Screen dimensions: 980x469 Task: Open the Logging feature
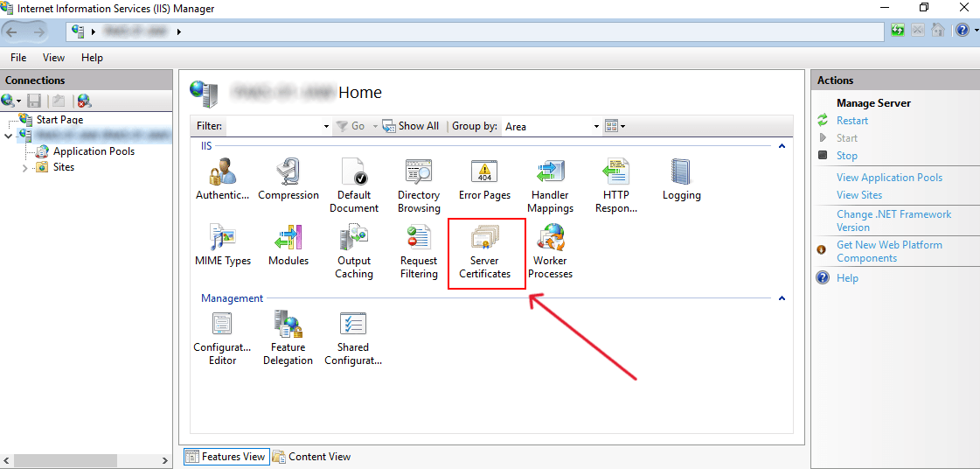[x=681, y=179]
